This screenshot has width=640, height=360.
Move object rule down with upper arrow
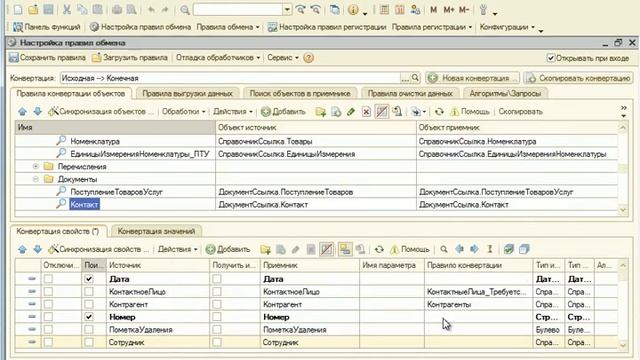(38, 111)
